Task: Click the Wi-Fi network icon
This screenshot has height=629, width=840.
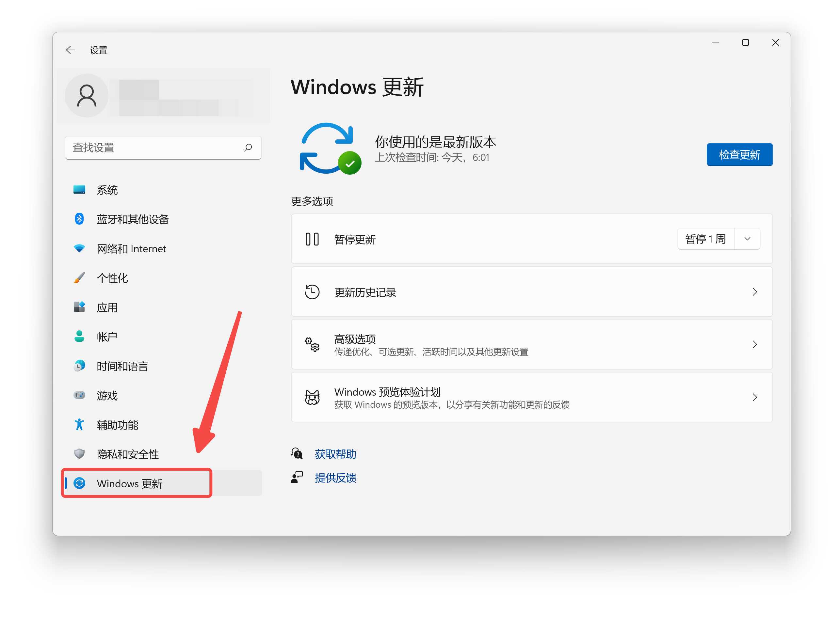Action: coord(79,248)
